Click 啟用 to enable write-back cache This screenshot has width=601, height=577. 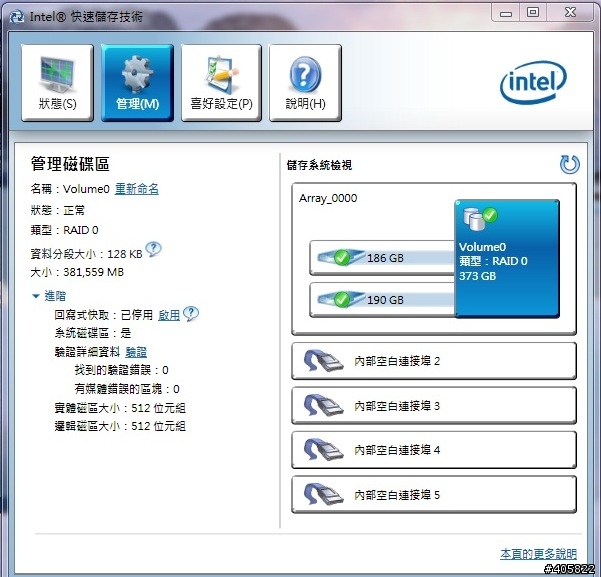pos(169,315)
